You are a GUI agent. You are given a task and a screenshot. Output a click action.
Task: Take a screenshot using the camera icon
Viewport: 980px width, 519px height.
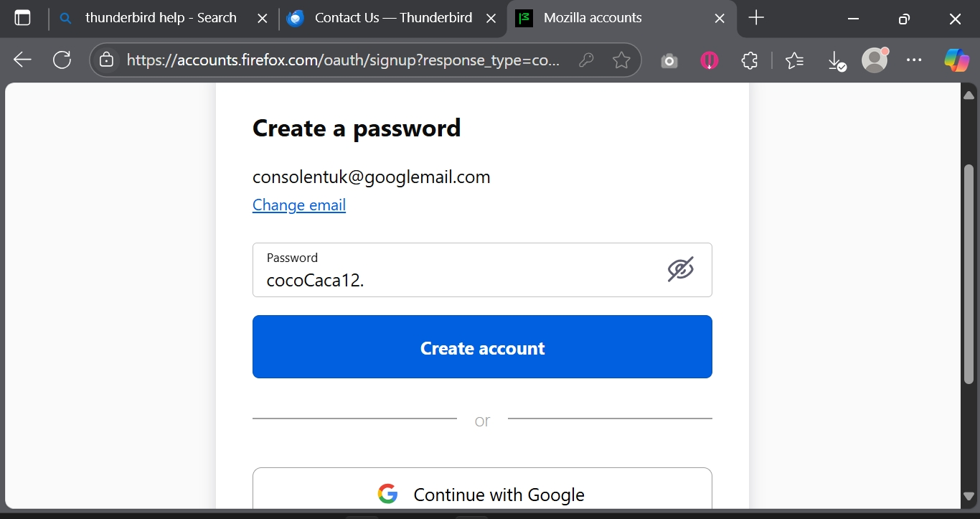click(x=669, y=61)
